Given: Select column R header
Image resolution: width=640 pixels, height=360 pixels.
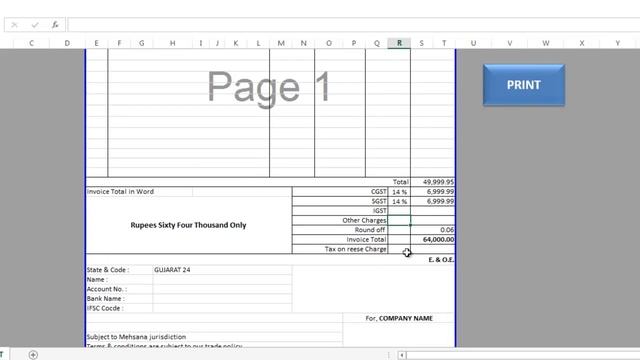Looking at the screenshot, I should 399,43.
